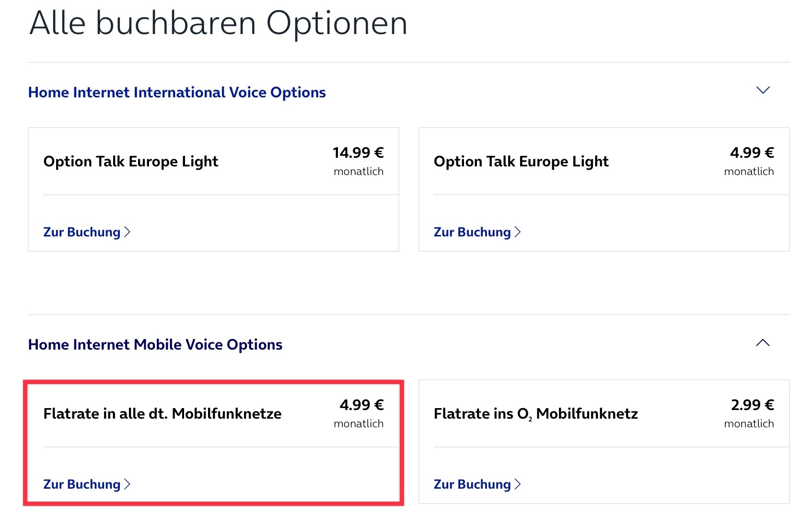
Task: Click the 'Flatrate in alle dt. Mobilfunknetze' title
Action: 162,414
